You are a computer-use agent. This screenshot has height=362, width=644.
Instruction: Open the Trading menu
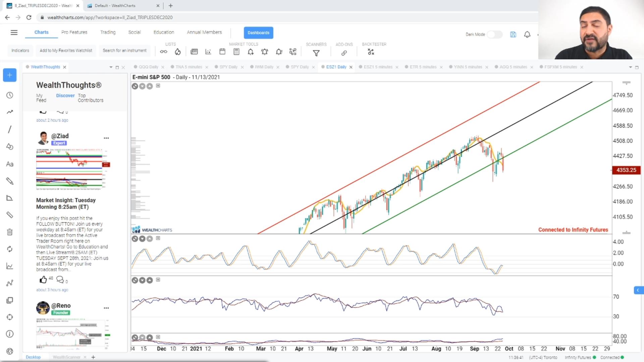click(x=108, y=32)
